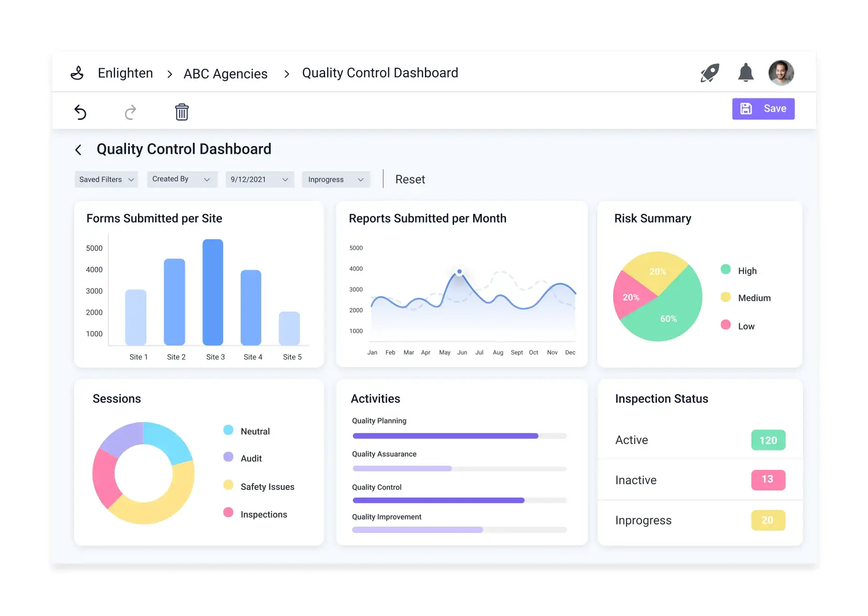Click the undo icon in the toolbar
The height and width of the screenshot is (616, 868).
(x=81, y=112)
